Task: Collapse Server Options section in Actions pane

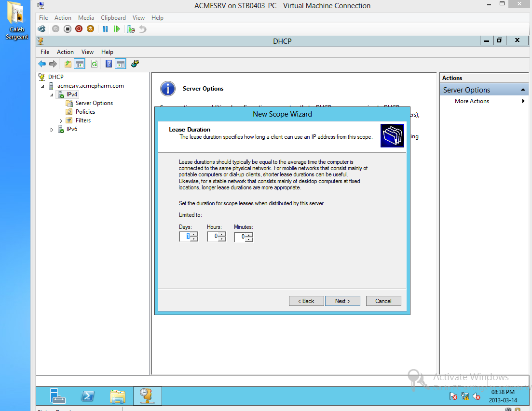Action: tap(523, 90)
